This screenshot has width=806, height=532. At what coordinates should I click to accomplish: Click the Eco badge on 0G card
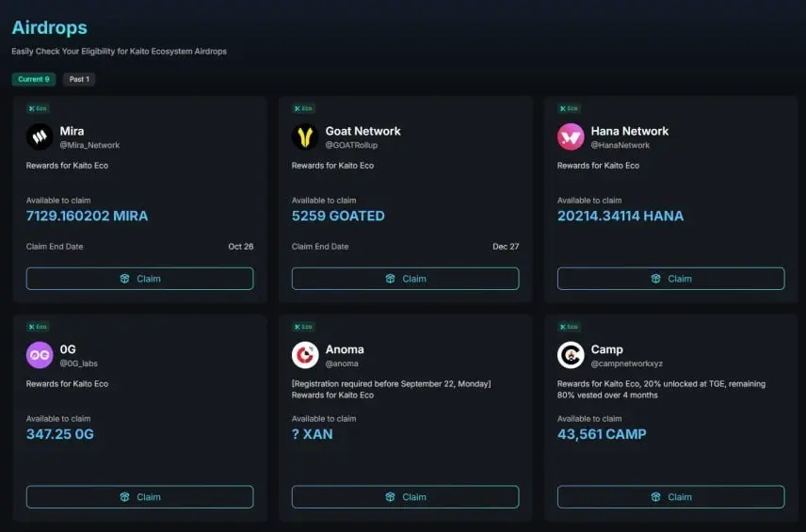pos(38,327)
